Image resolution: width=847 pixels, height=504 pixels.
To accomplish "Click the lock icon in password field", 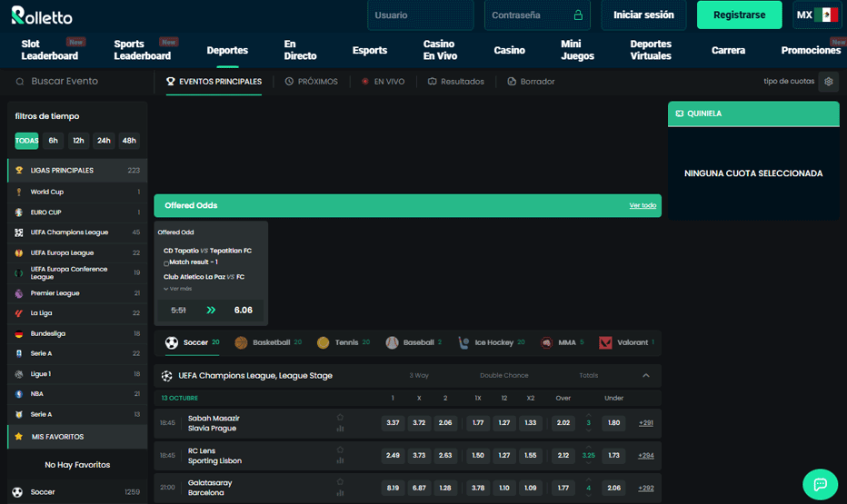I will click(x=578, y=15).
